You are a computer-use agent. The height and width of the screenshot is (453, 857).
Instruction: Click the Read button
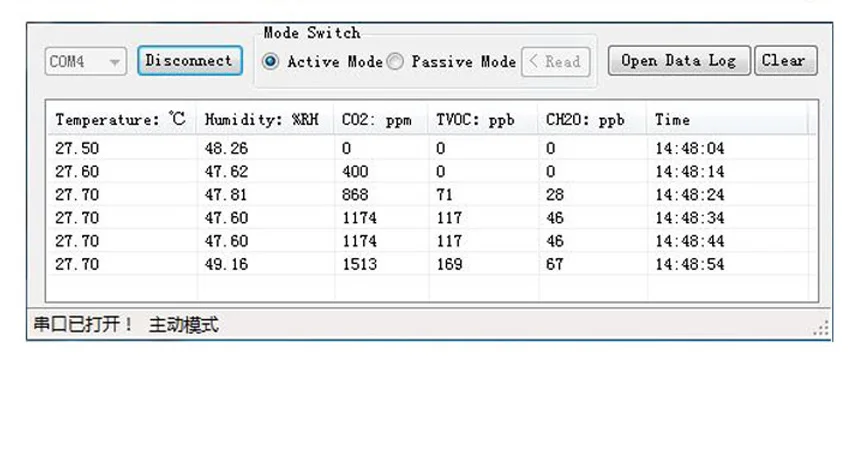tap(556, 62)
